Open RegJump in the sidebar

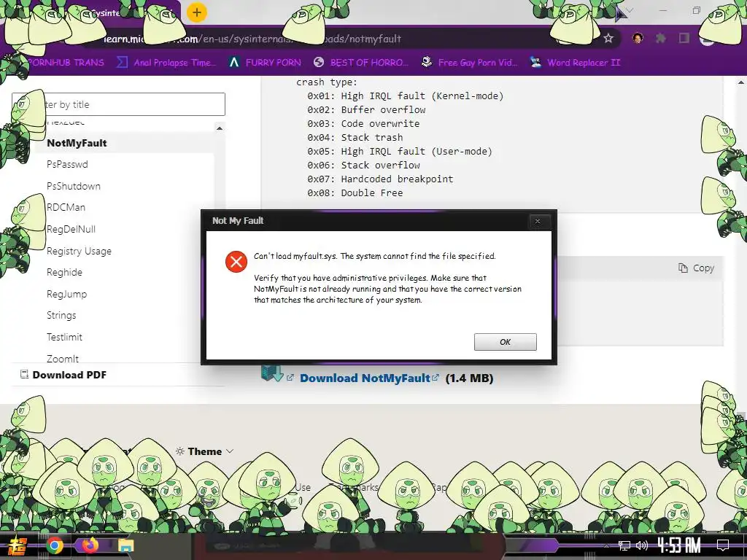[66, 294]
